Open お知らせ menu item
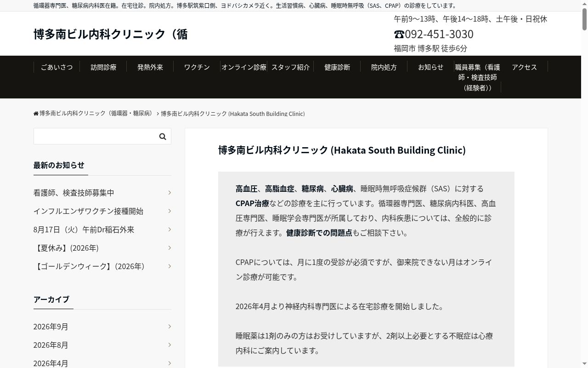 [431, 67]
